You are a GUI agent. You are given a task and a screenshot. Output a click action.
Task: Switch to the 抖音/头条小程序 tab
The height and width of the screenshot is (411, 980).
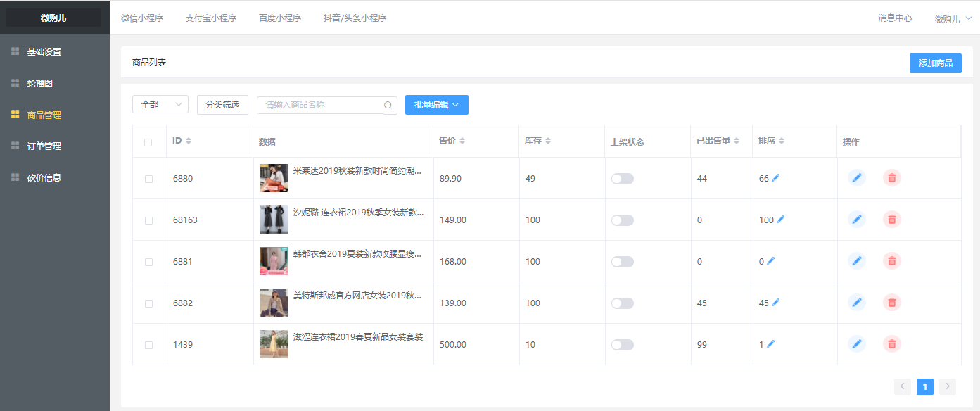(355, 18)
